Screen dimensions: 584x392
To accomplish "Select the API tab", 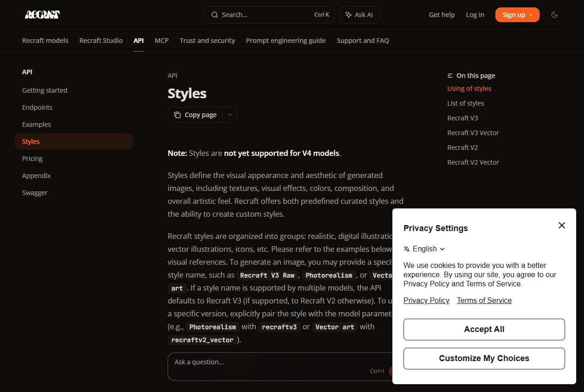I will [x=138, y=41].
